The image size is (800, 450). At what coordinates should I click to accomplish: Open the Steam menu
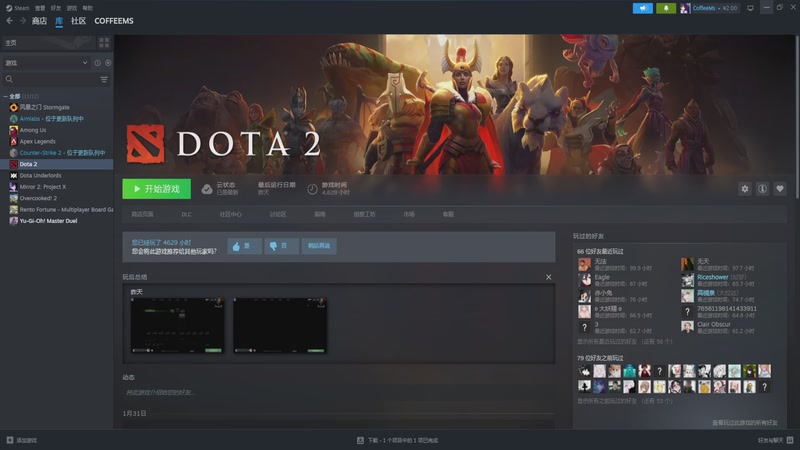[18, 8]
